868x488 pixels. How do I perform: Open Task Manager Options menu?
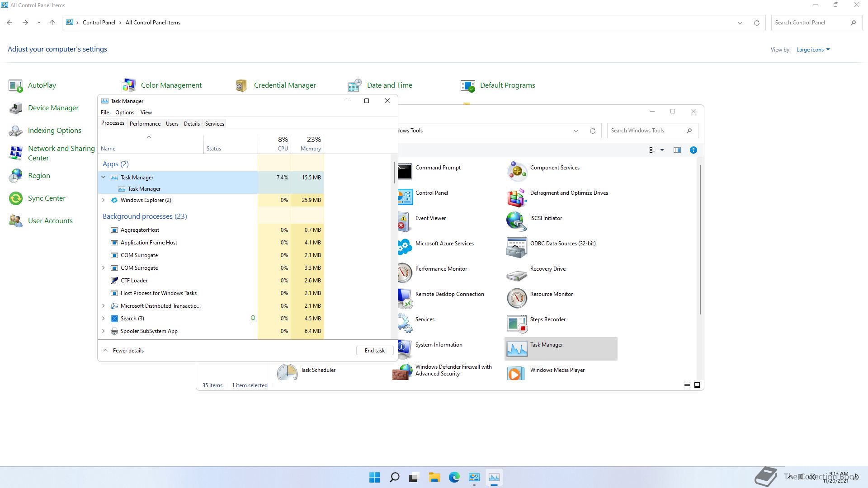125,113
